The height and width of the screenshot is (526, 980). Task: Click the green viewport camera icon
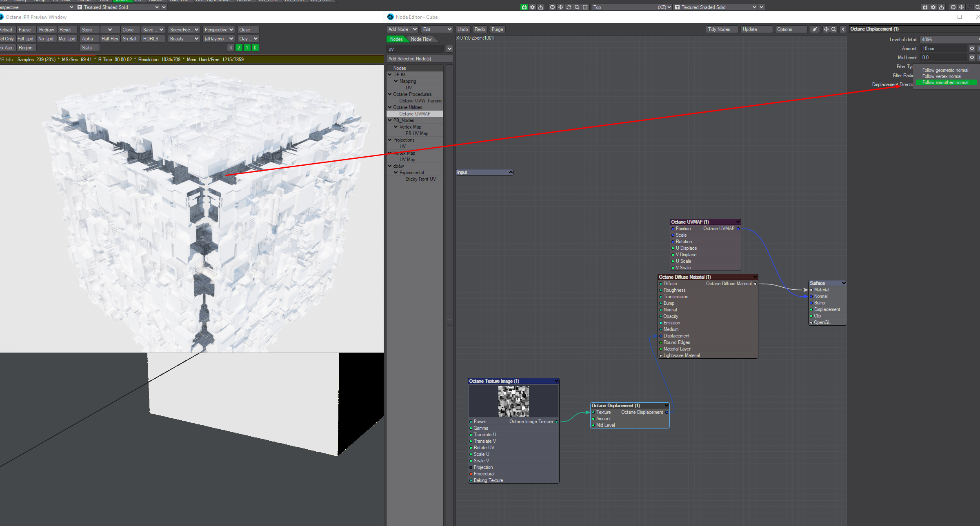(x=524, y=7)
